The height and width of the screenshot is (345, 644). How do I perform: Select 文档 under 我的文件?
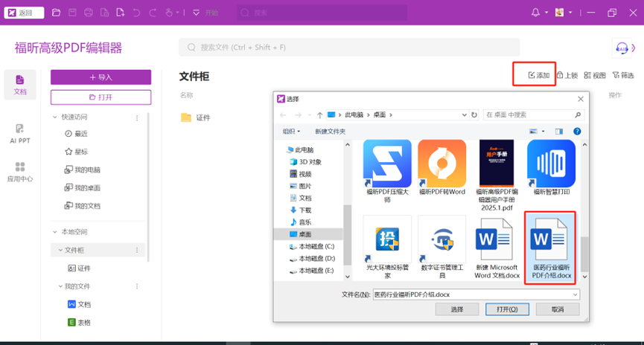(x=79, y=304)
